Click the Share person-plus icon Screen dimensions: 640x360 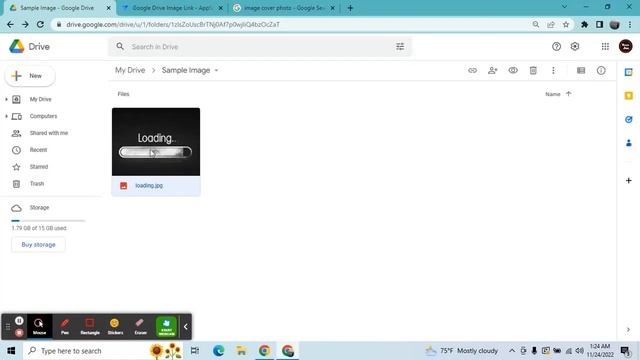point(493,70)
